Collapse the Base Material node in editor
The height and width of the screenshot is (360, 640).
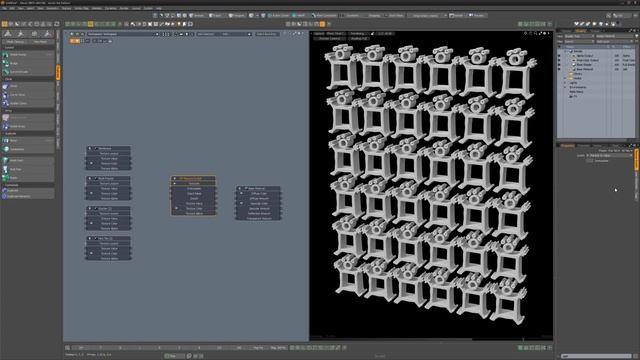tap(239, 189)
